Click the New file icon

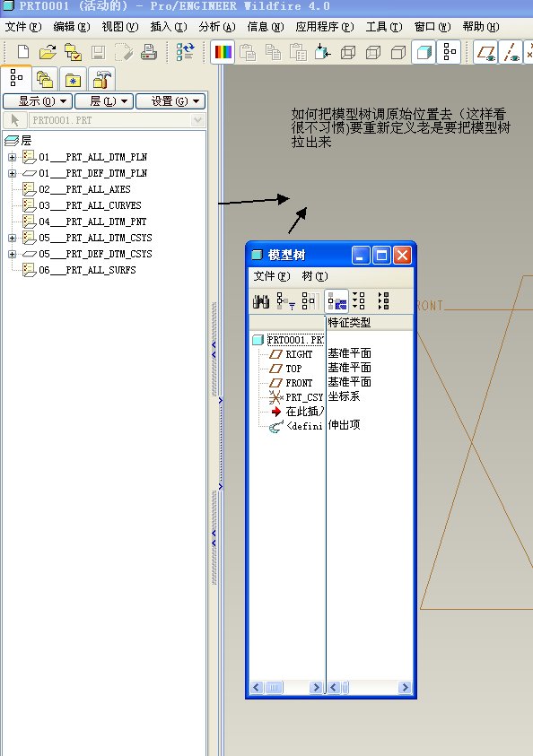click(x=23, y=52)
